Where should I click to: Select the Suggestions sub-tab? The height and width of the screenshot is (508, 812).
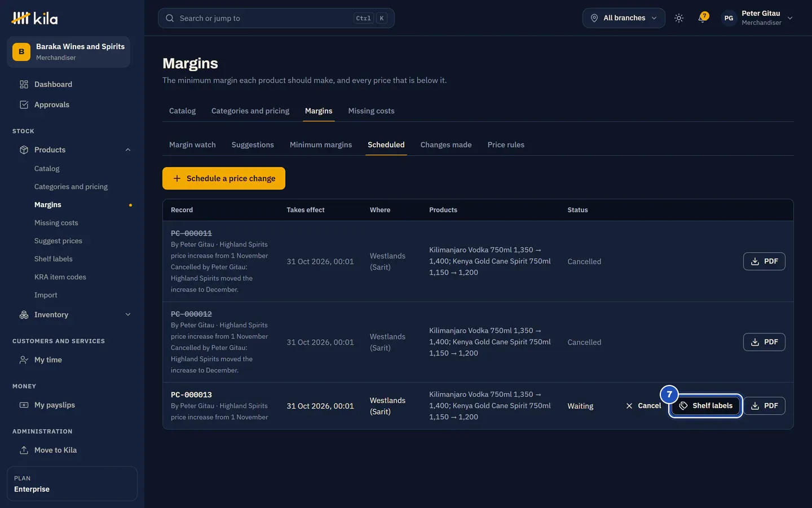(x=253, y=145)
